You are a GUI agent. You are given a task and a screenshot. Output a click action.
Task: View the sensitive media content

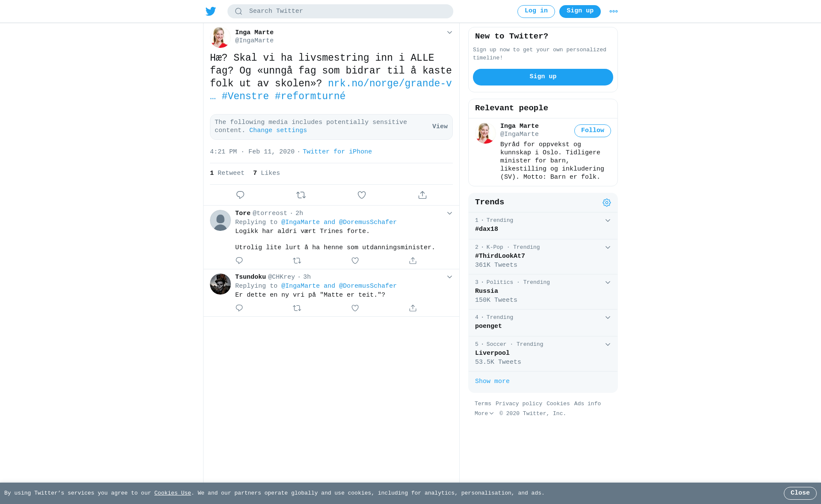coord(440,127)
